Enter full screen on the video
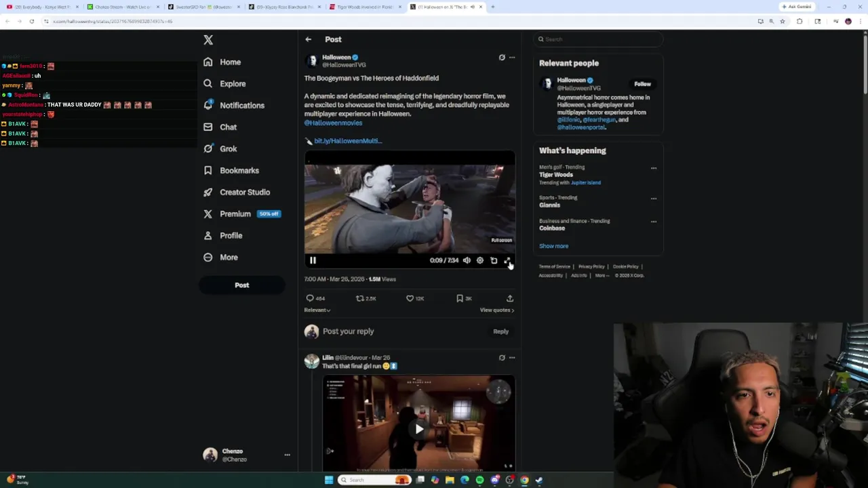The height and width of the screenshot is (488, 868). tap(507, 260)
